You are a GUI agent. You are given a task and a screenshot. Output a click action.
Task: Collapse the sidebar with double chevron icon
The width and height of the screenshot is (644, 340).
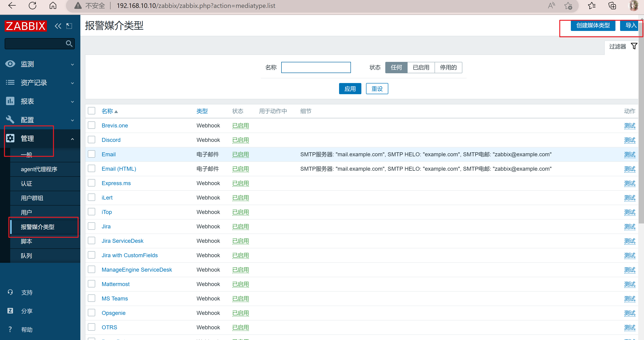[58, 26]
